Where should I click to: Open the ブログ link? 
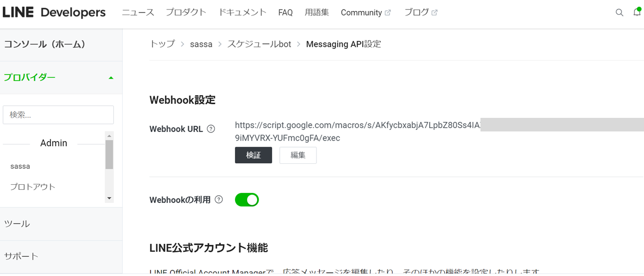[x=417, y=13]
